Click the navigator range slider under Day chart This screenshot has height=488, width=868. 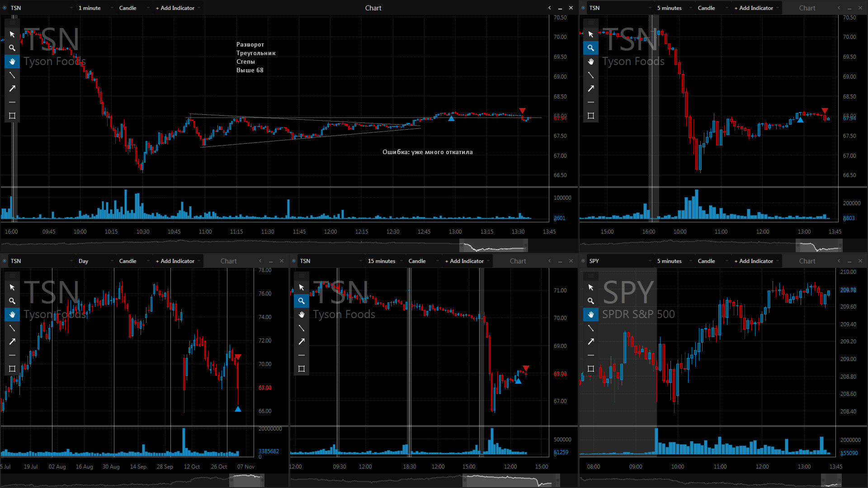click(247, 480)
